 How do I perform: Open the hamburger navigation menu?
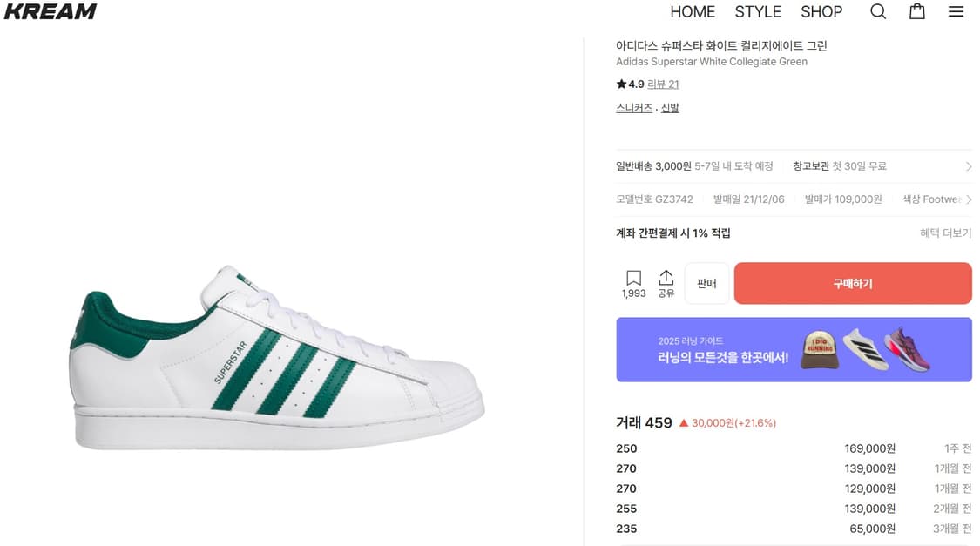pos(956,11)
